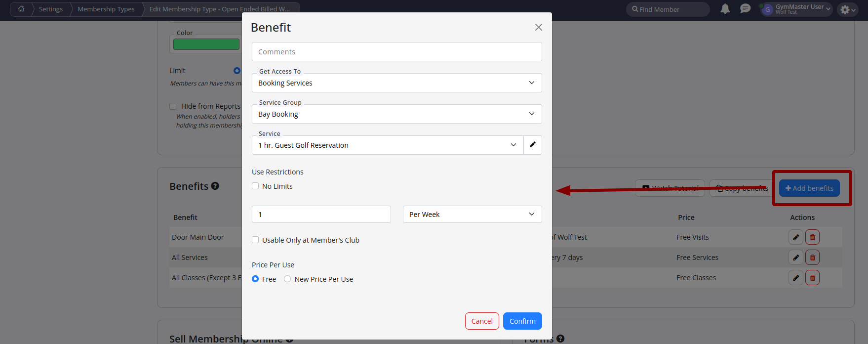Change the Per Week period dropdown

point(472,215)
